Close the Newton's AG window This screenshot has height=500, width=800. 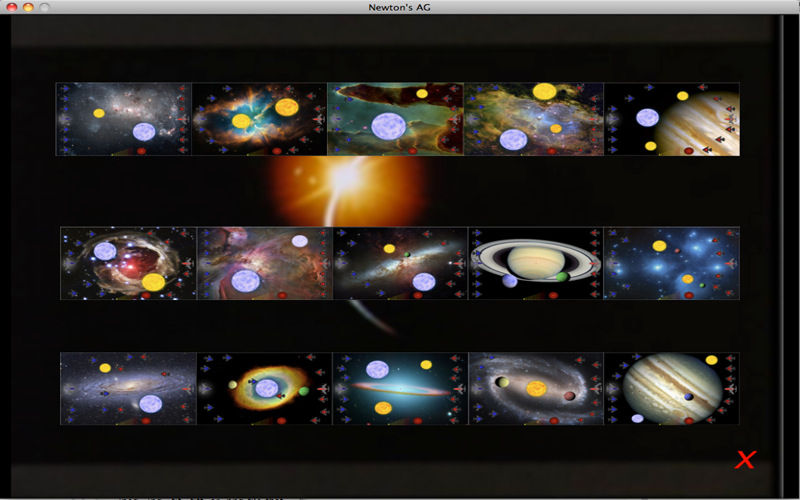(x=12, y=7)
